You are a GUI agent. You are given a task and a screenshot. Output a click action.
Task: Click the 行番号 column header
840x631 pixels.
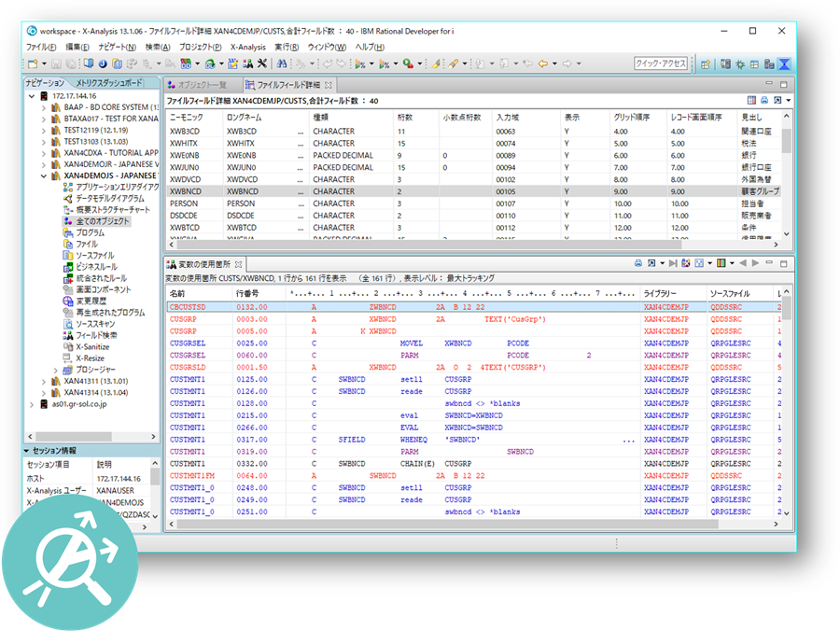(259, 293)
